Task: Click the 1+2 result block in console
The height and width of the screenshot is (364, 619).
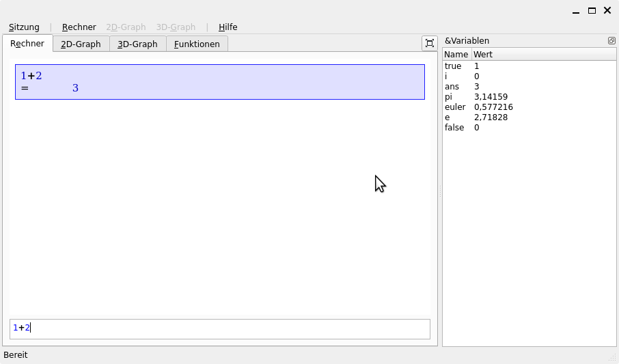Action: (219, 82)
